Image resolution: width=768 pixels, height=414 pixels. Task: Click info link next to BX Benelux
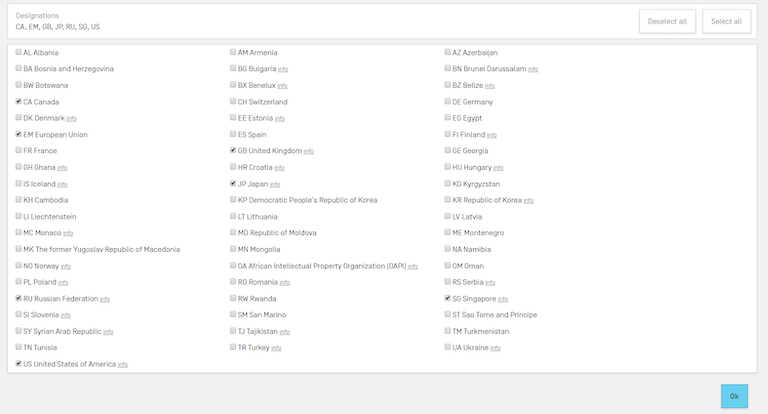[x=283, y=86]
